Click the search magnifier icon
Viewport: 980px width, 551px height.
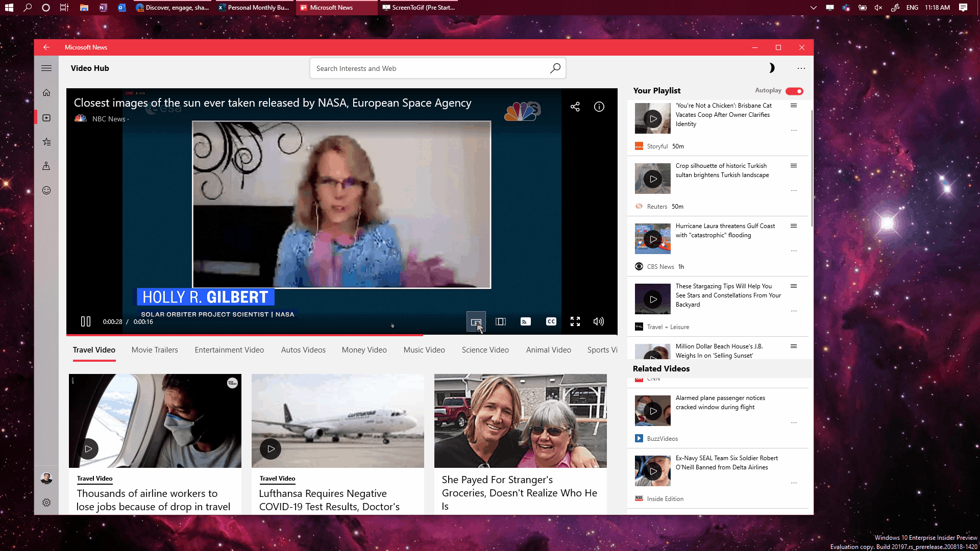click(555, 68)
